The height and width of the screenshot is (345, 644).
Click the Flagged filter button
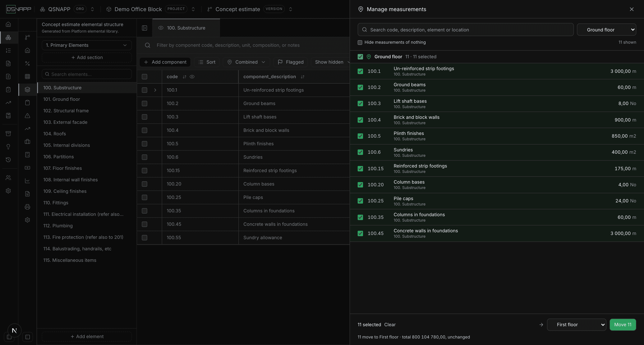(291, 62)
